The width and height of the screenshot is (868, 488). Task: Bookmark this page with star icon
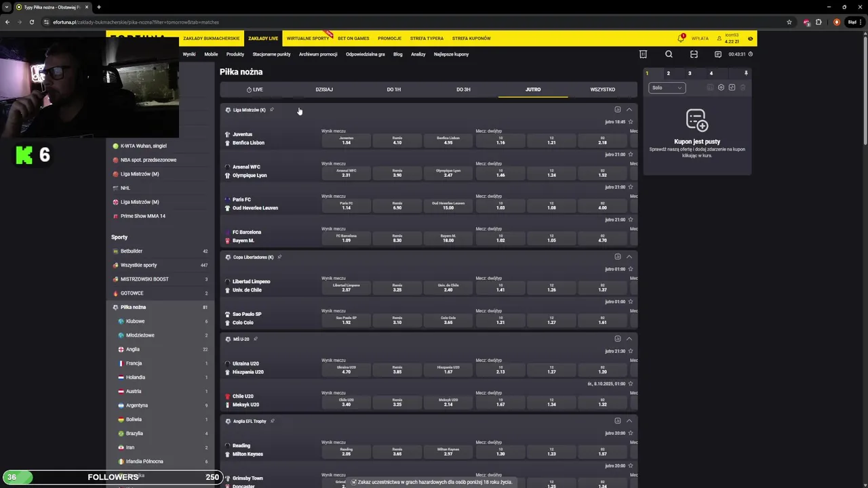point(789,22)
